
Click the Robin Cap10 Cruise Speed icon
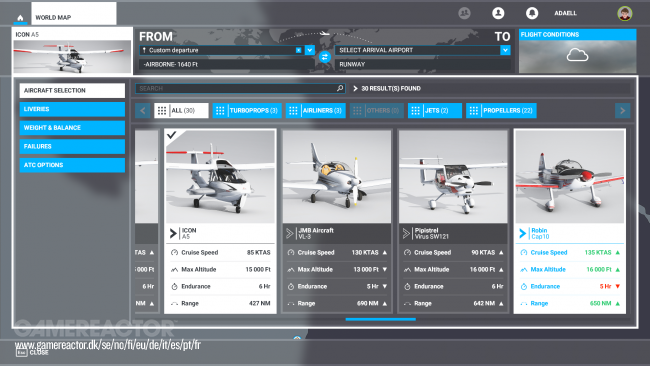pos(524,252)
